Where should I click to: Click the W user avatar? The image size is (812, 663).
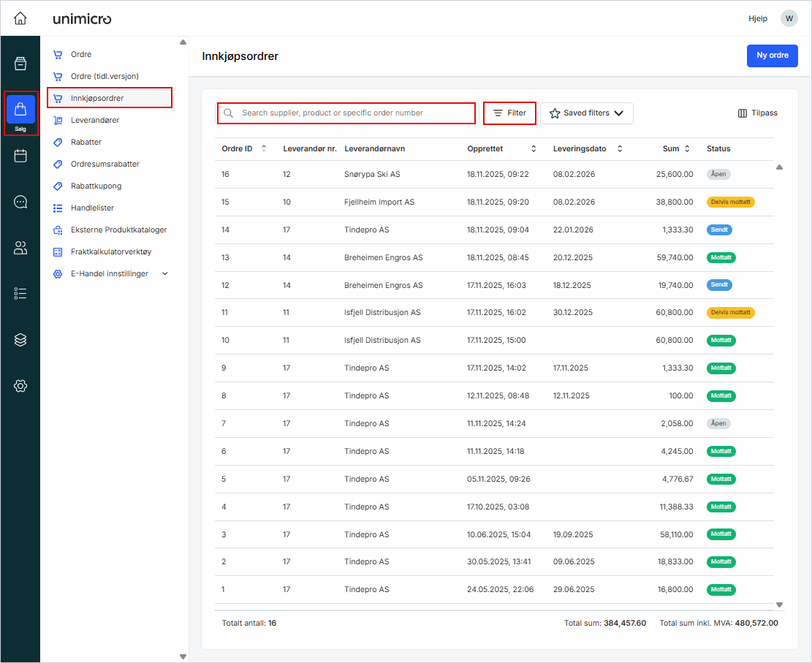click(x=789, y=18)
